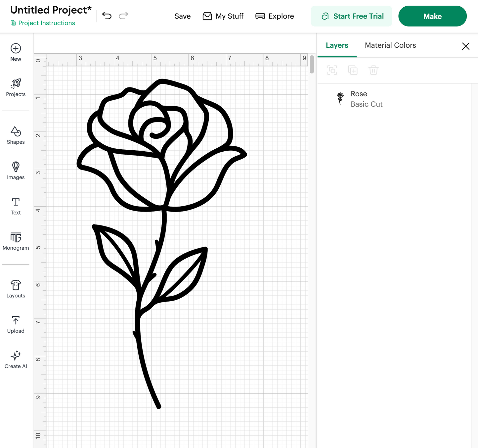Click the canvas vertical scrollbar

click(x=312, y=65)
